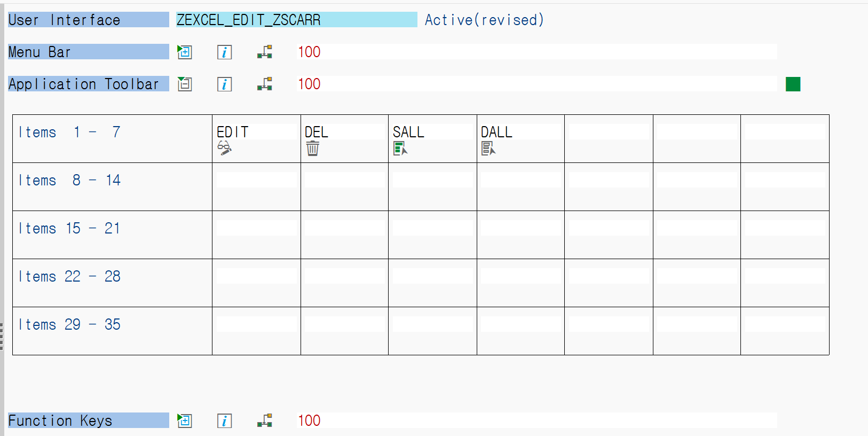Click Function Keys status field showing 100

tap(537, 421)
